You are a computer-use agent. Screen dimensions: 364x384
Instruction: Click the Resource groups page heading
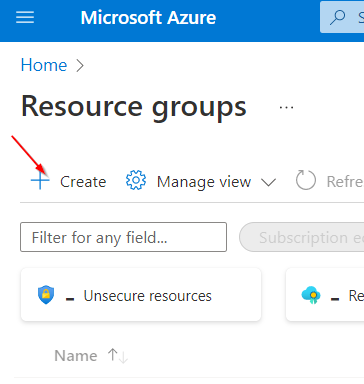134,107
